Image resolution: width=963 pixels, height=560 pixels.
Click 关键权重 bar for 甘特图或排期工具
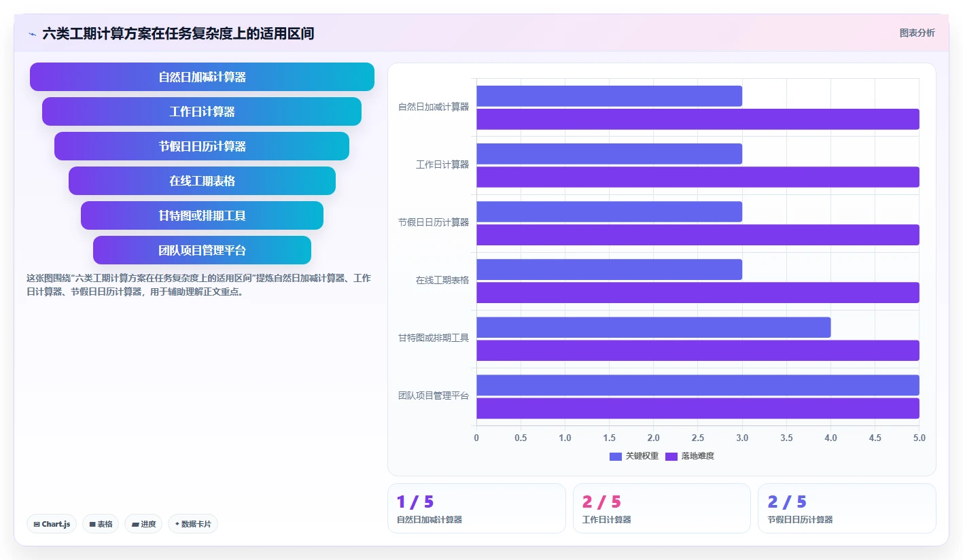(x=653, y=327)
